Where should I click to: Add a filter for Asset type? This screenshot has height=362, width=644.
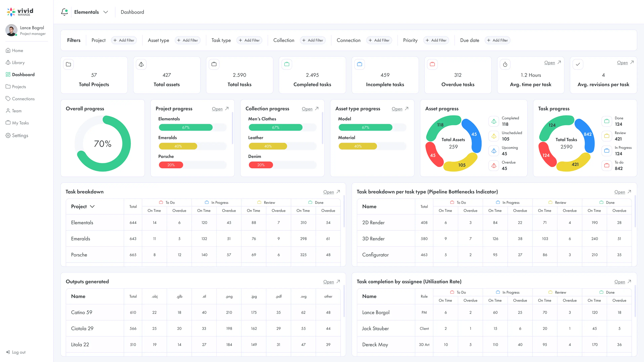(x=187, y=40)
